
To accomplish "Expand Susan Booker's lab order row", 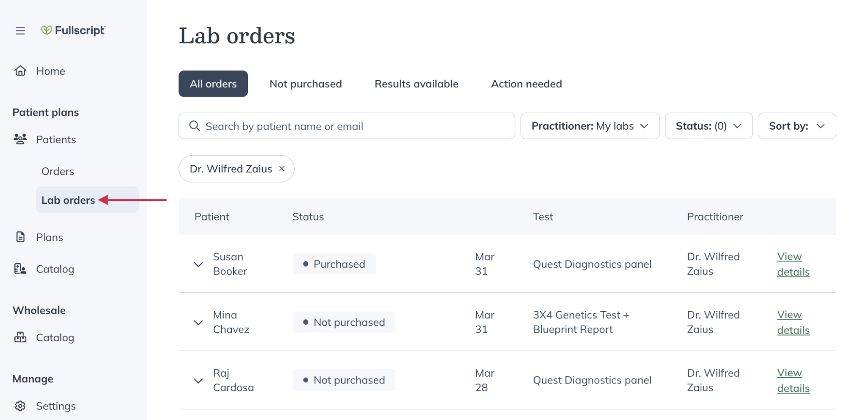I will [x=198, y=264].
